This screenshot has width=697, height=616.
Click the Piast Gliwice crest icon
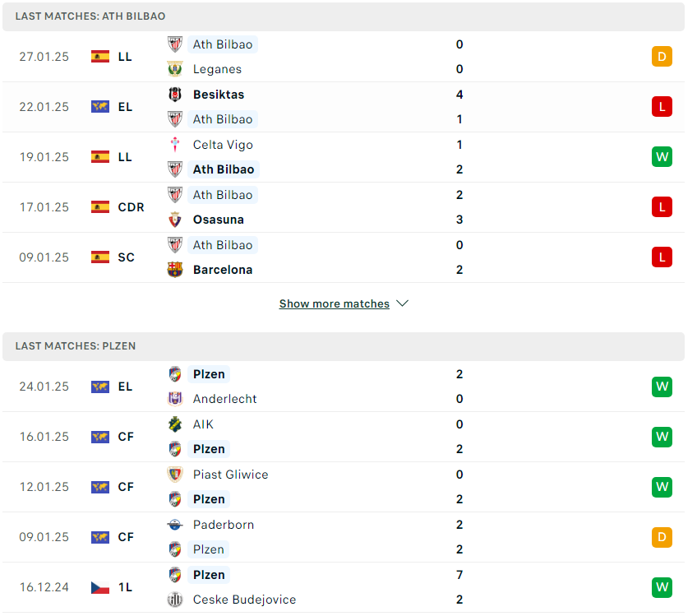175,474
